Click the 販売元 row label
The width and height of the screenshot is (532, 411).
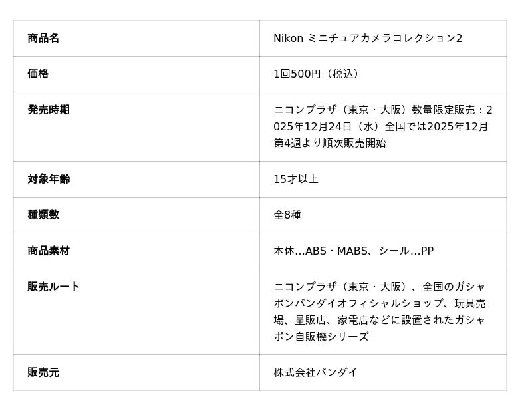43,372
